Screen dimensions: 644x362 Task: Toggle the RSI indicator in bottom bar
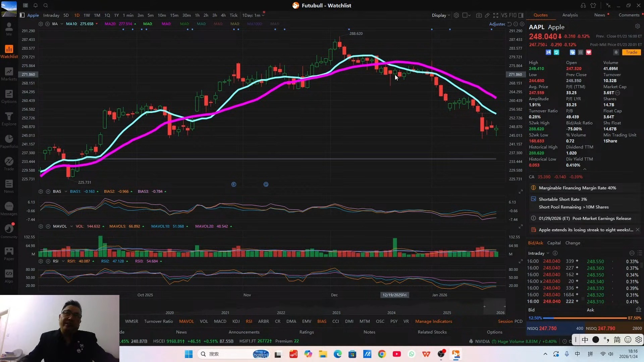pyautogui.click(x=249, y=321)
